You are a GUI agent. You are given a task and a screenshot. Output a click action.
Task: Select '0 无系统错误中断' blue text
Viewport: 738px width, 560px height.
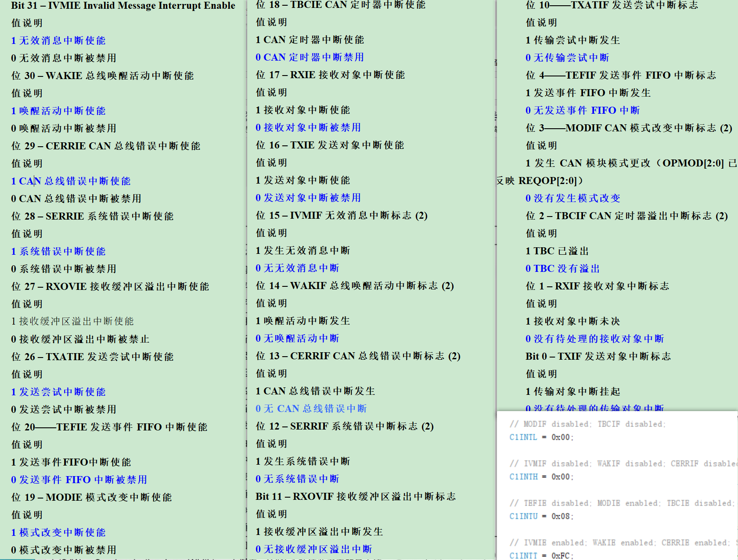point(297,479)
